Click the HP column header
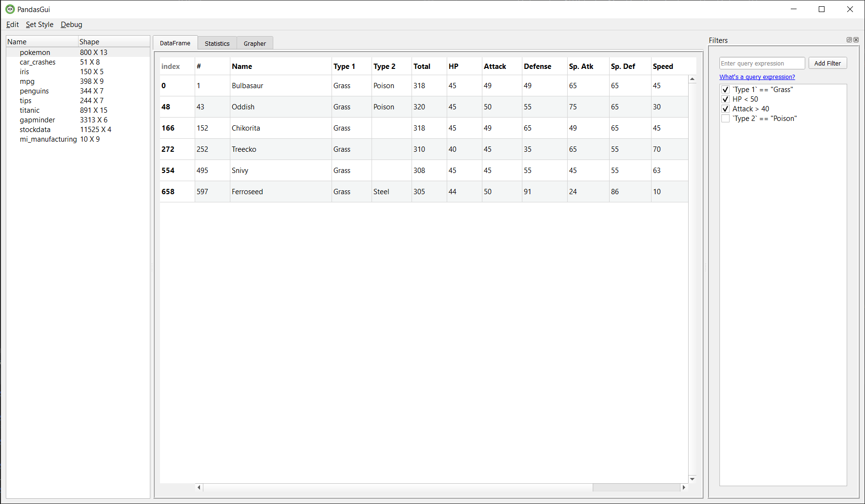The image size is (865, 504). 464,66
